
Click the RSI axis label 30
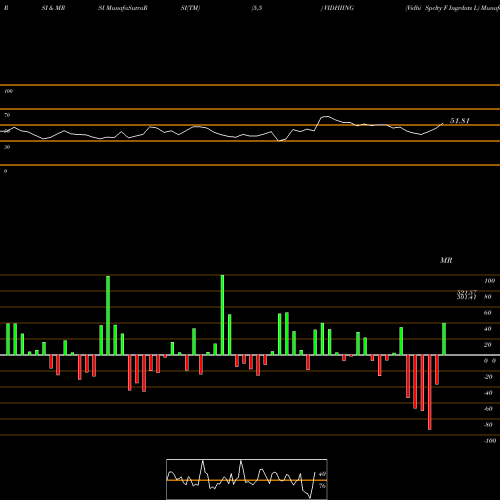pos(7,147)
